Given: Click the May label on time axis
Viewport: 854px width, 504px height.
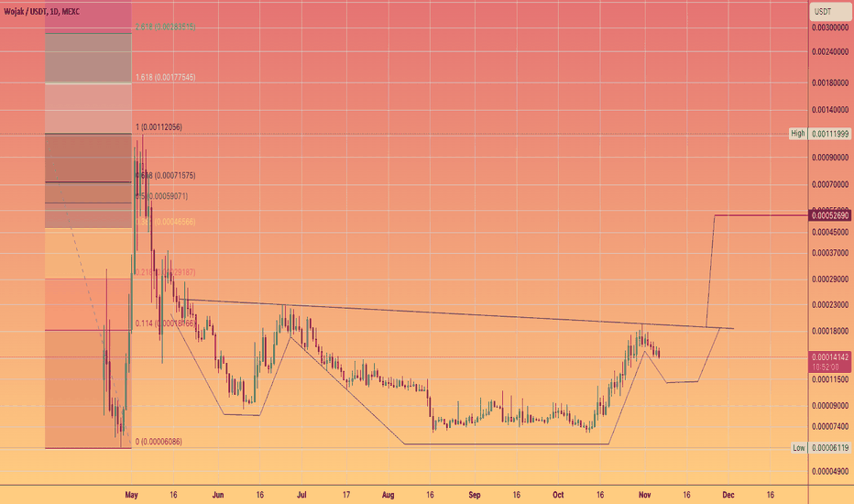Looking at the screenshot, I should point(131,495).
